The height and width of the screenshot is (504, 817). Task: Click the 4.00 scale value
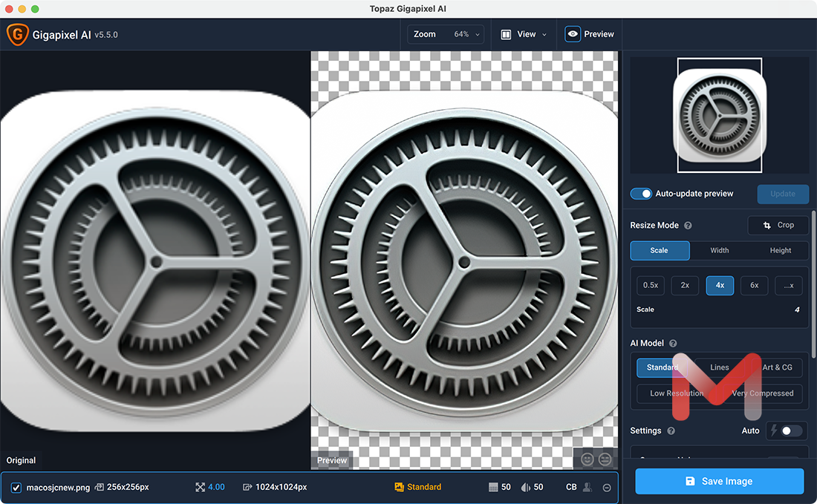tap(216, 488)
